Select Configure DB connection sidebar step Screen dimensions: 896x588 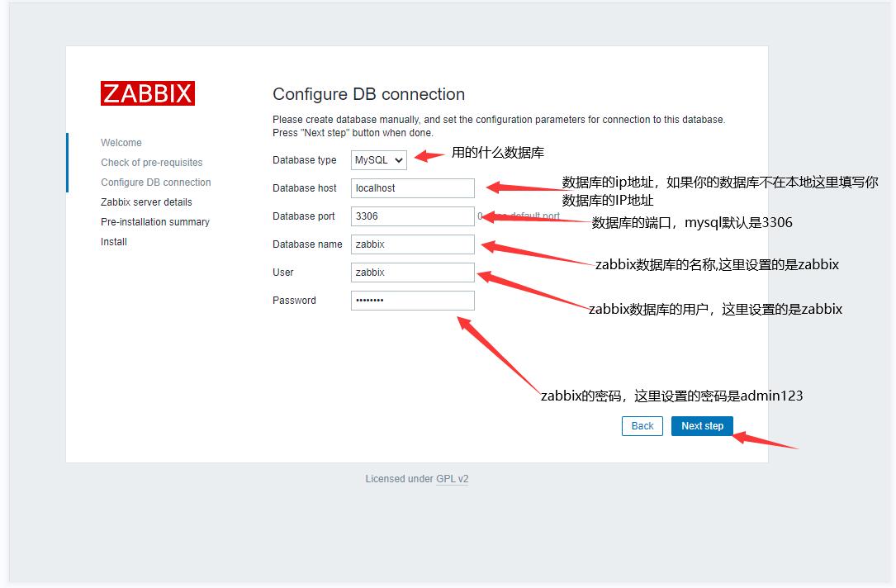tap(156, 183)
